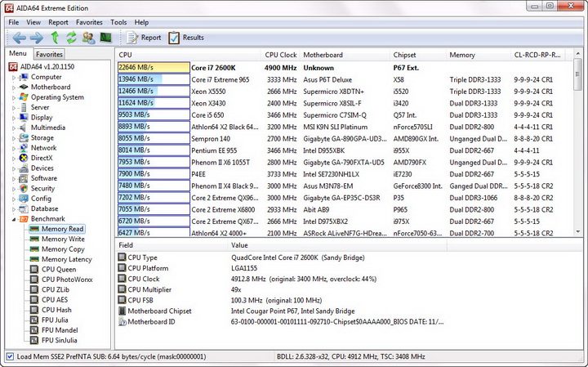Screen dimensions: 588x367
Task: Select the Software tree icon
Action: [23, 178]
